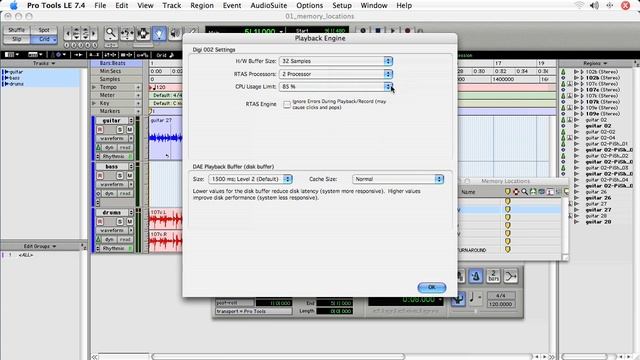
Task: Click the guitar track voice triangle icon
Action: coord(98,147)
